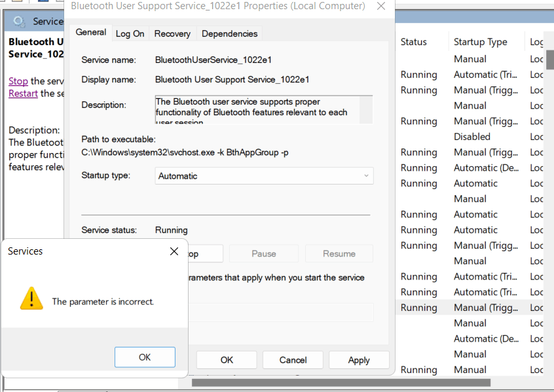This screenshot has height=392, width=554.
Task: Open the Log On tab
Action: click(130, 33)
